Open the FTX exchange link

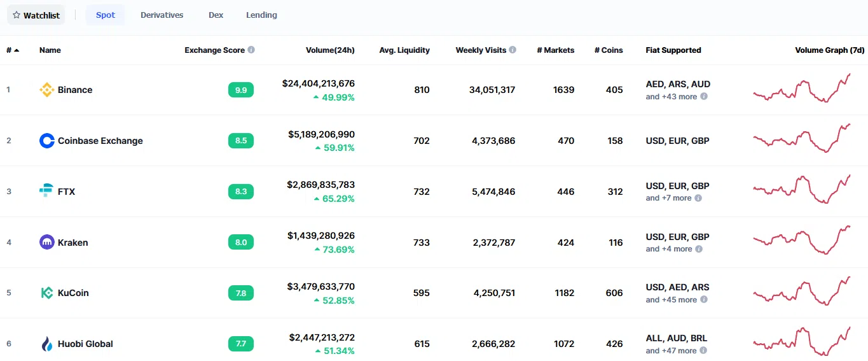click(x=66, y=191)
